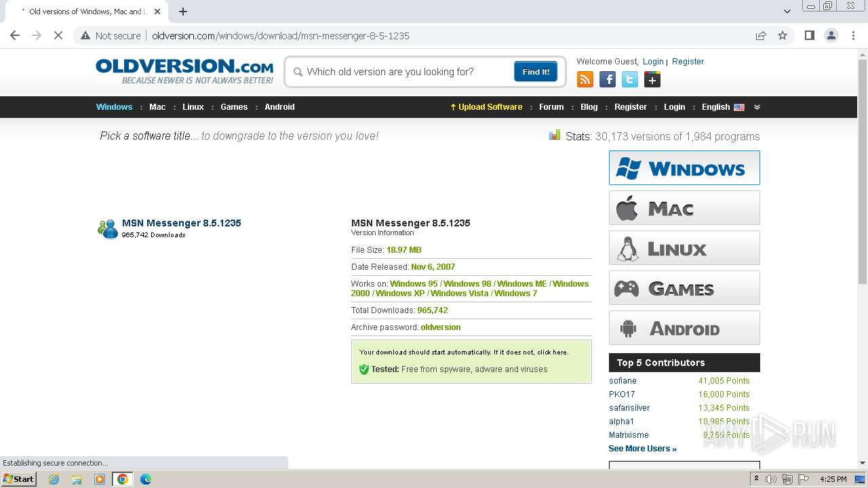Click the MSN Messenger buddy icon
Image resolution: width=868 pixels, height=488 pixels.
point(108,229)
